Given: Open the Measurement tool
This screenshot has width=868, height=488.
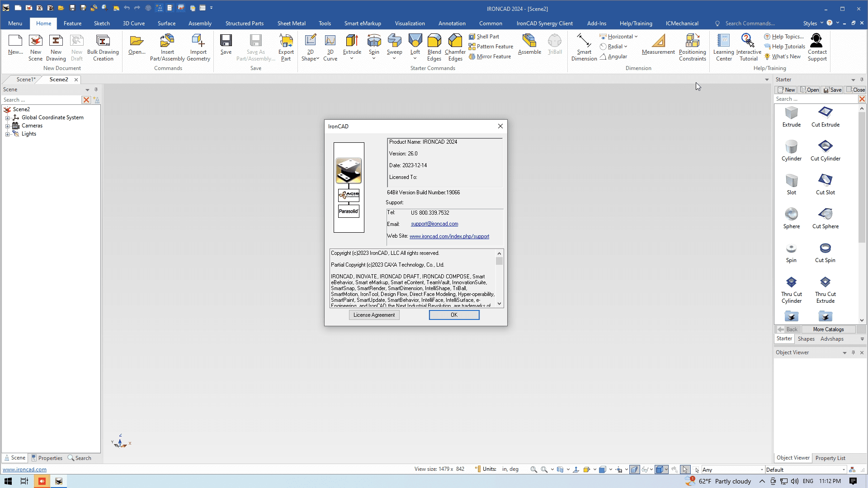Looking at the screenshot, I should [x=658, y=45].
